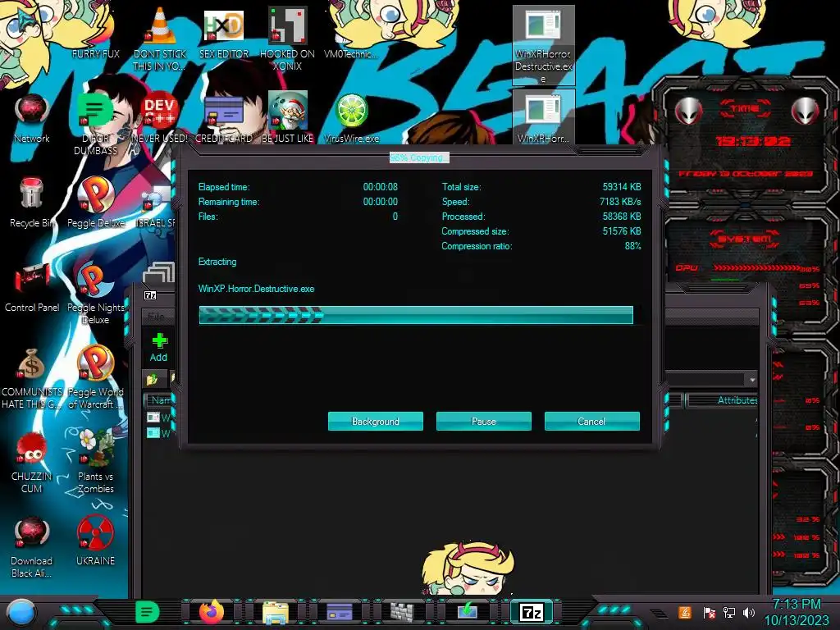
Task: Open the UKRAINE radiation icon
Action: click(95, 541)
